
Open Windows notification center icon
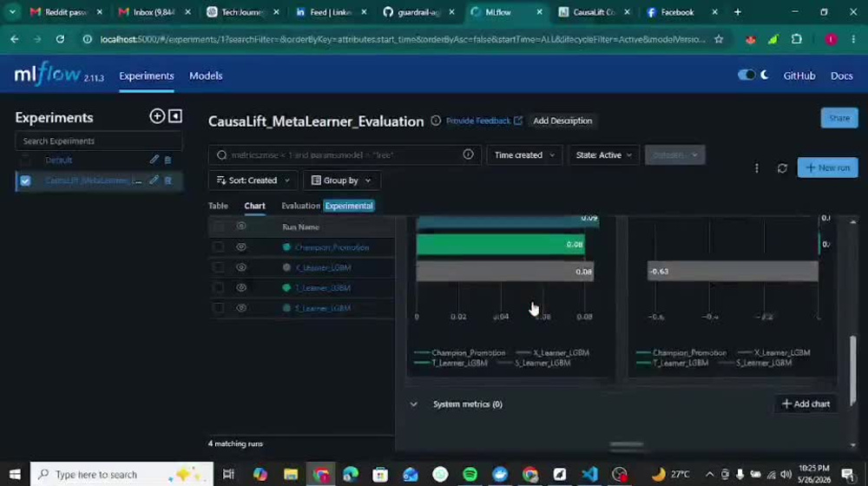848,475
